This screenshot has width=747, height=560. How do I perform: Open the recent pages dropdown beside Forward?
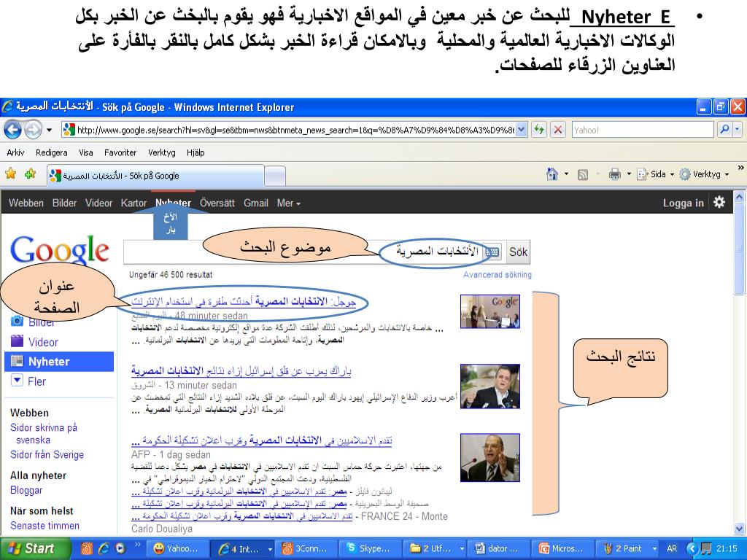49,130
